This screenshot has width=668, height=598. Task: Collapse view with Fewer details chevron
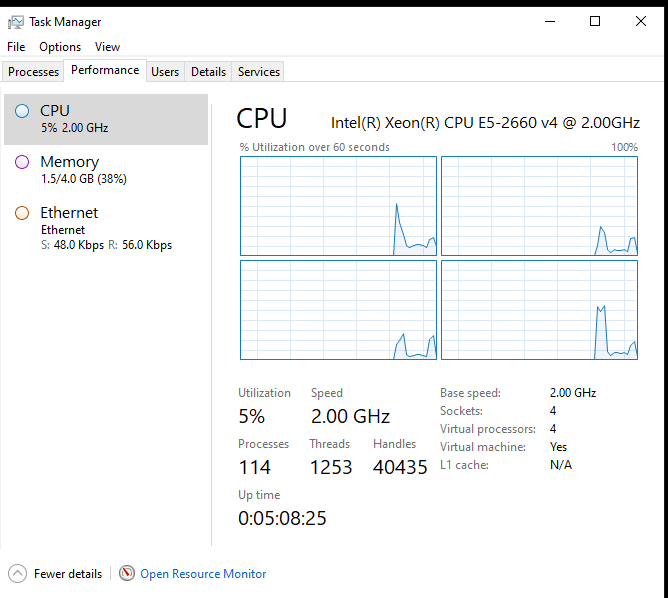pos(18,574)
